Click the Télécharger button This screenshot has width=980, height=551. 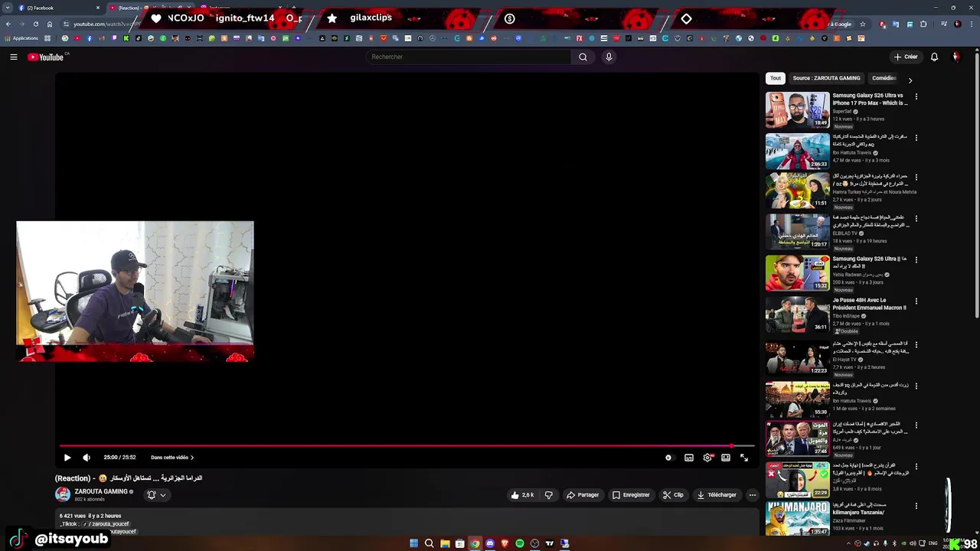pyautogui.click(x=717, y=495)
